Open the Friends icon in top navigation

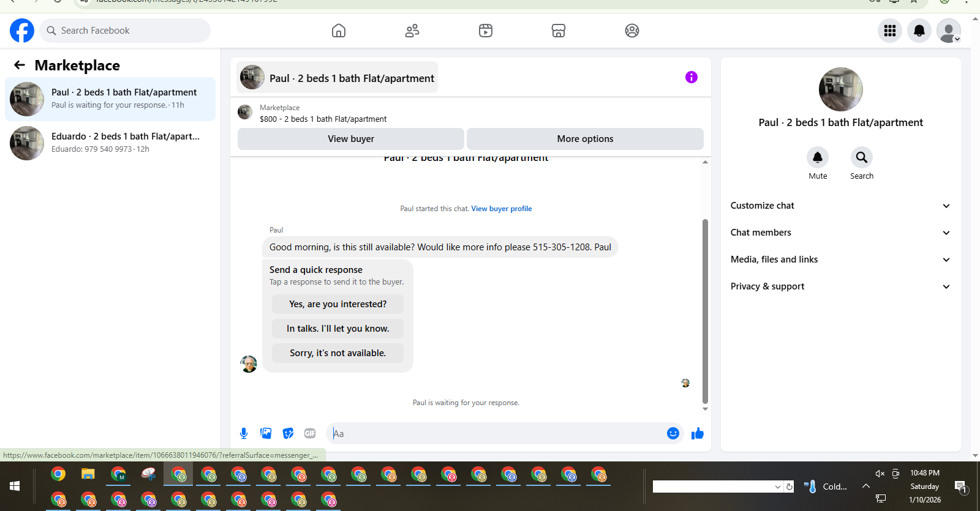point(412,31)
